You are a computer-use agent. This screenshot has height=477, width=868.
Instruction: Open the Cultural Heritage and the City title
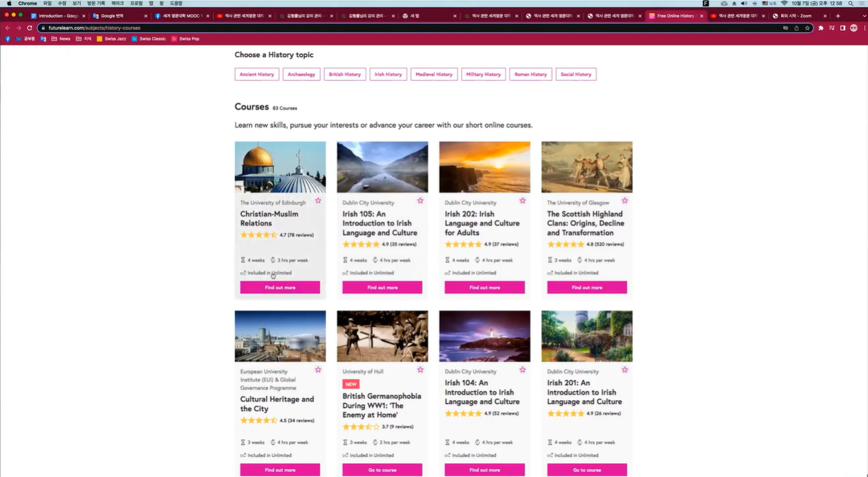pos(277,404)
